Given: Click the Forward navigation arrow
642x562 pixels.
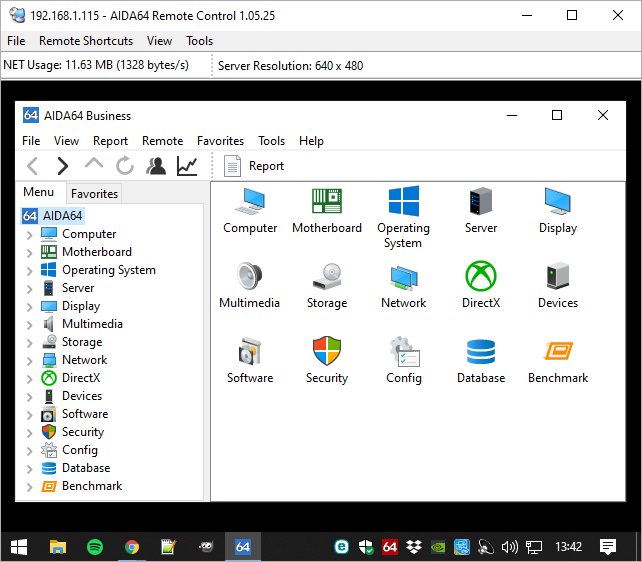Looking at the screenshot, I should [63, 166].
